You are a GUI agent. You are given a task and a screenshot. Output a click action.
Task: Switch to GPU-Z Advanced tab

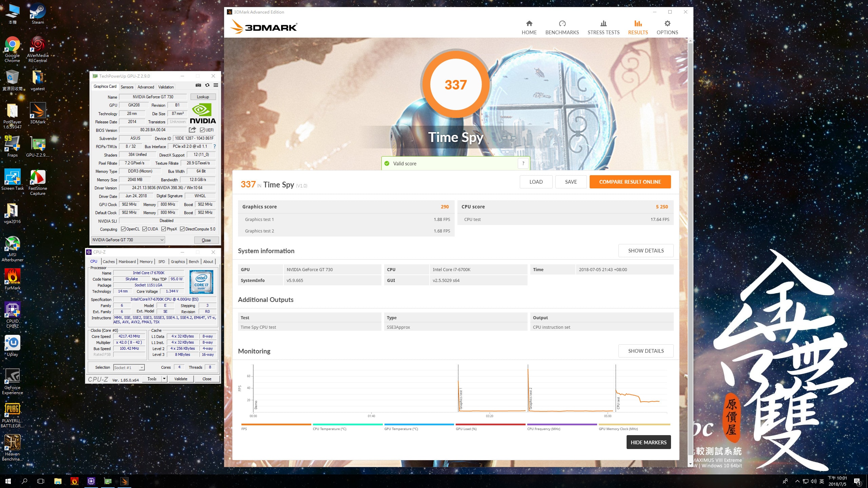146,87
